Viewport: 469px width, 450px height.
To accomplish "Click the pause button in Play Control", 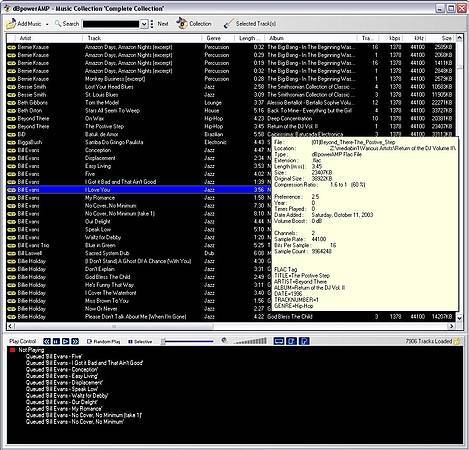I will point(56,341).
